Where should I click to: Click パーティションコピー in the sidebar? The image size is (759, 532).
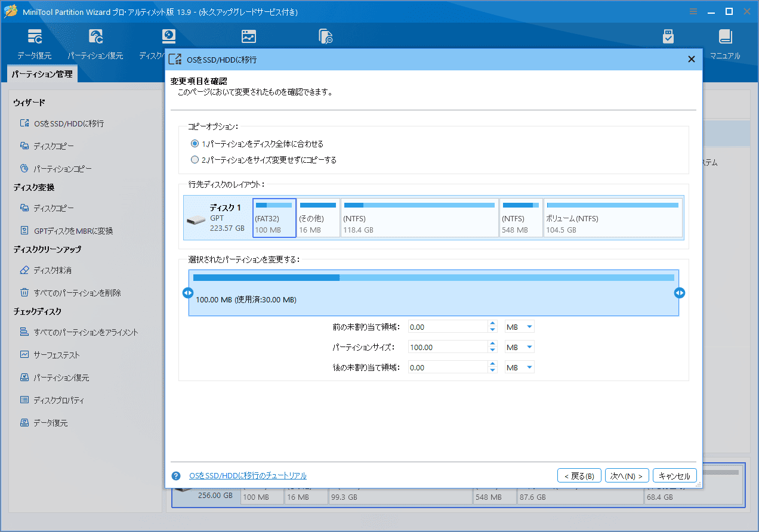click(x=55, y=169)
